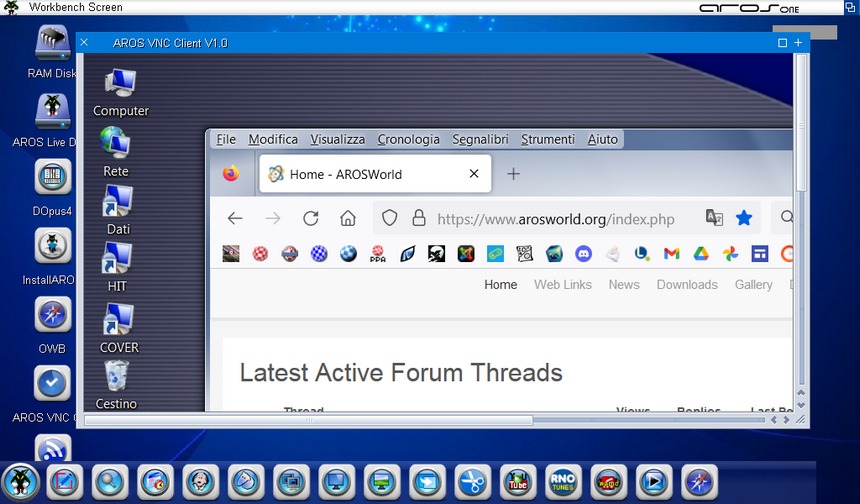Open the Google Drive bookmark
Image resolution: width=860 pixels, height=504 pixels.
(x=701, y=254)
